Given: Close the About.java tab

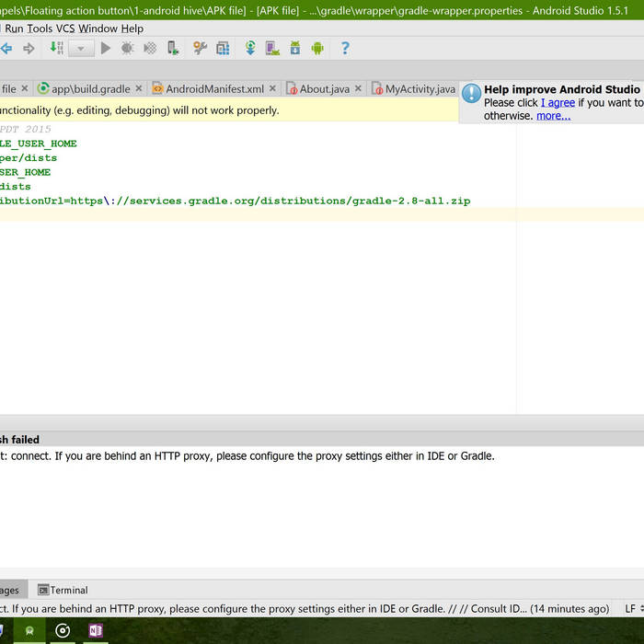Looking at the screenshot, I should point(358,88).
